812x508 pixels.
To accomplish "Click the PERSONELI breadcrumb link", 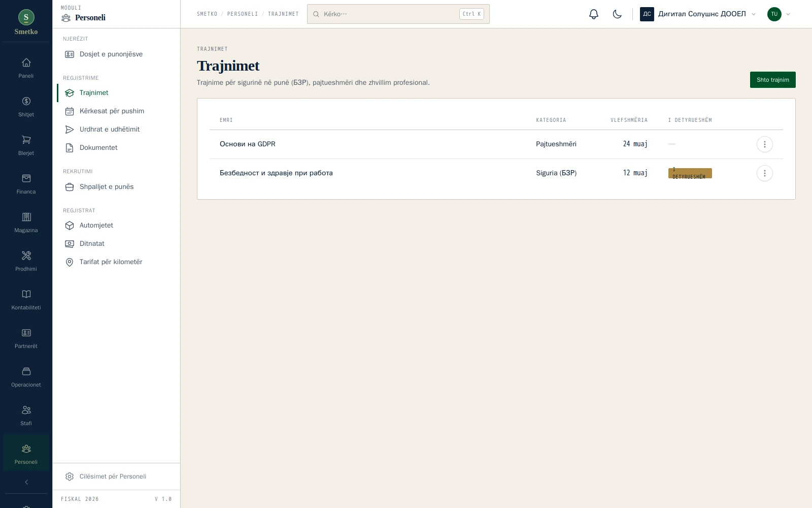I will (x=243, y=14).
